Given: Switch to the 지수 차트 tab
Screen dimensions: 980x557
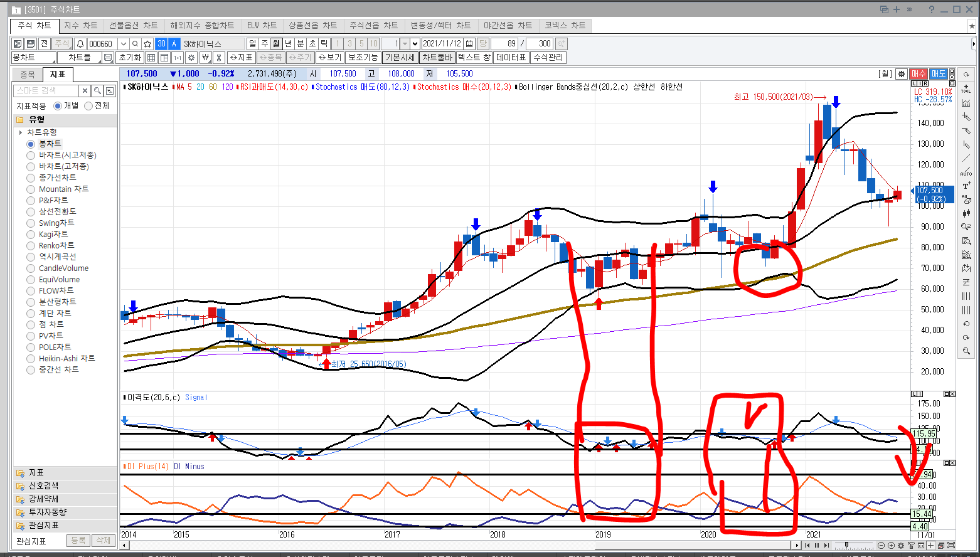Looking at the screenshot, I should click(x=81, y=25).
